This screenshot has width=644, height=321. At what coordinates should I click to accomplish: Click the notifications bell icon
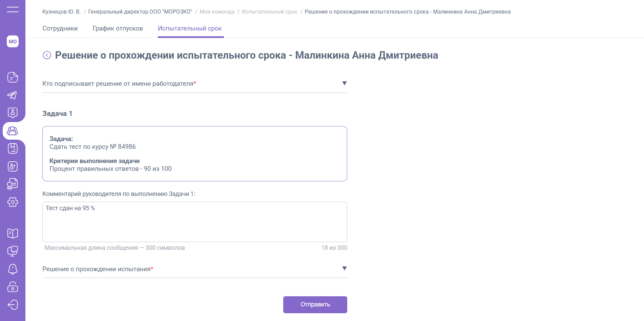click(13, 269)
